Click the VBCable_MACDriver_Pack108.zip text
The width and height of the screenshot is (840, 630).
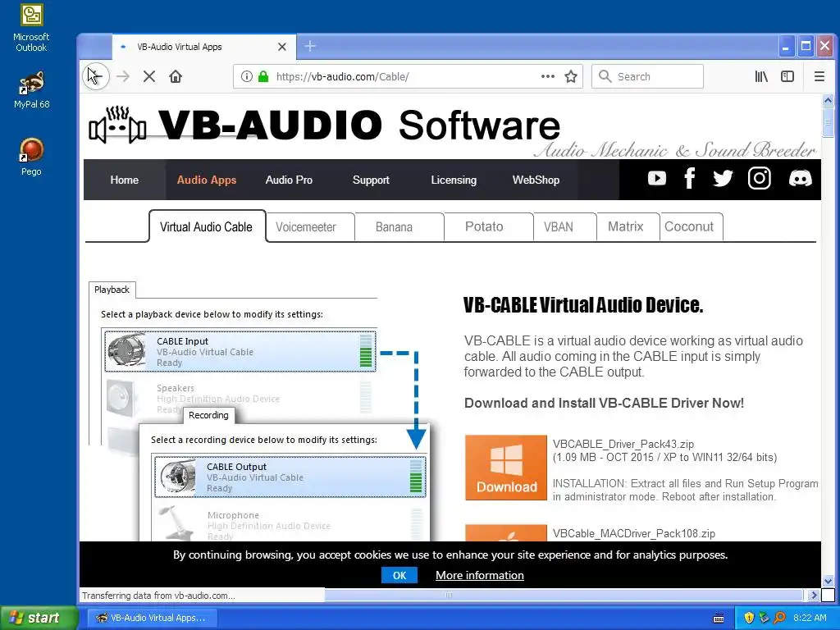click(634, 533)
